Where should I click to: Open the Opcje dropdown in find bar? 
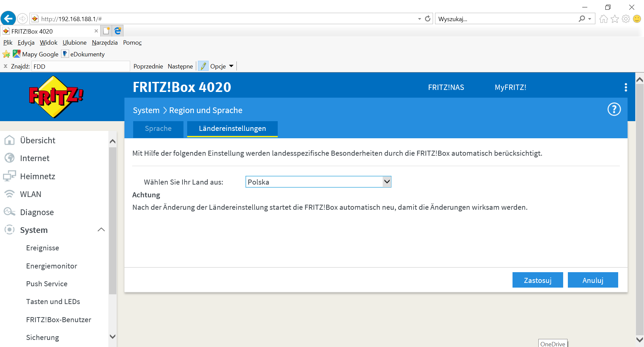[222, 66]
